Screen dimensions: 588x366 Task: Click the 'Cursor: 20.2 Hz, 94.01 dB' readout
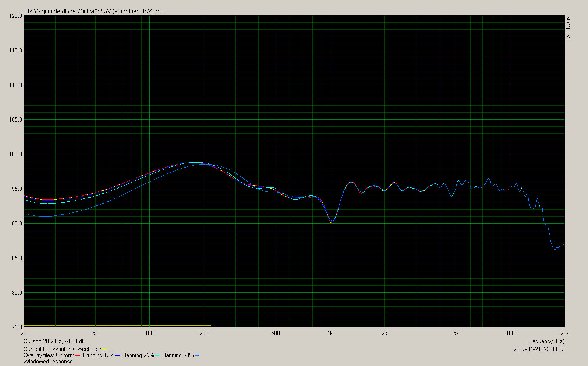54,341
